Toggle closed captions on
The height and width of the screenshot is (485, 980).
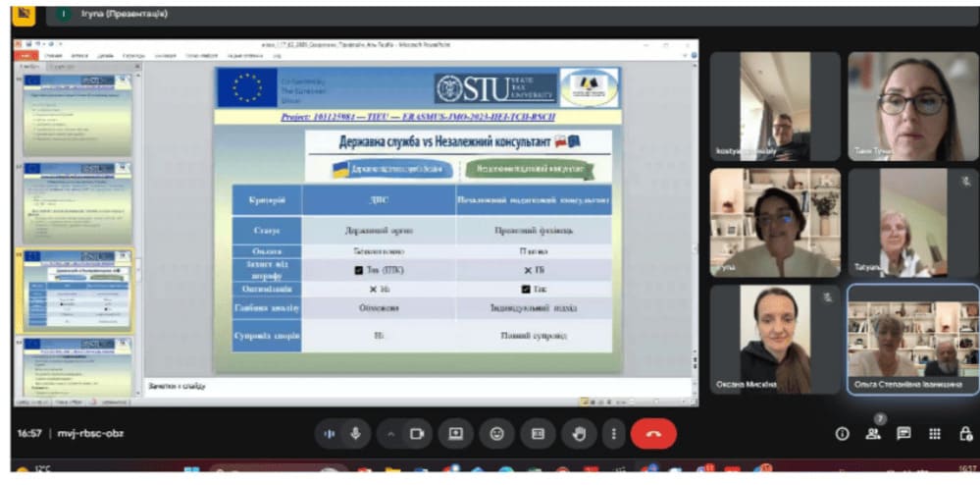click(538, 433)
